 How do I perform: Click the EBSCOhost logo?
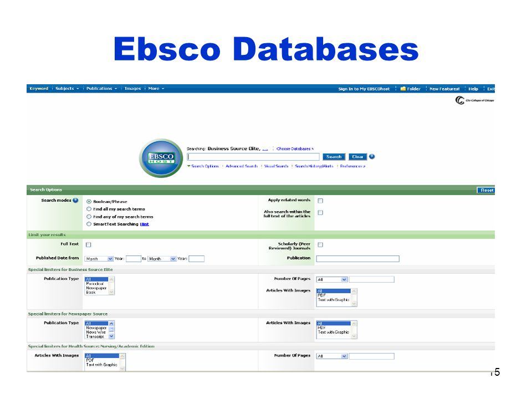click(x=161, y=158)
